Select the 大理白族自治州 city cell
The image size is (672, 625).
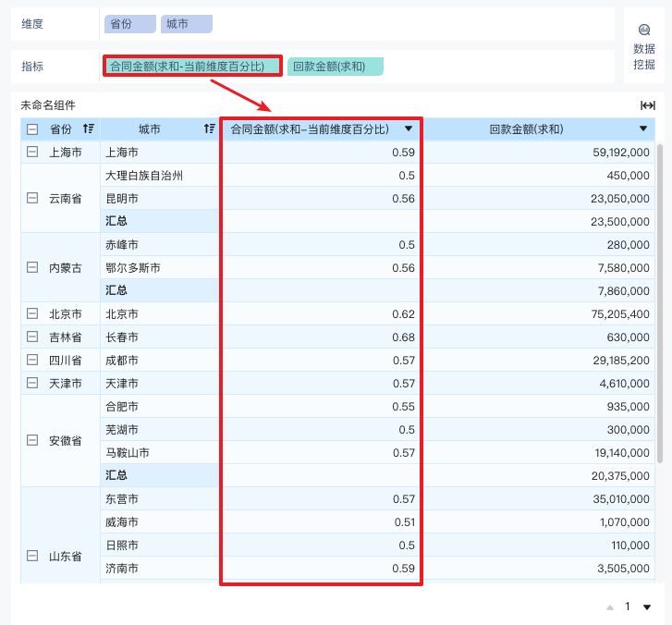(160, 175)
